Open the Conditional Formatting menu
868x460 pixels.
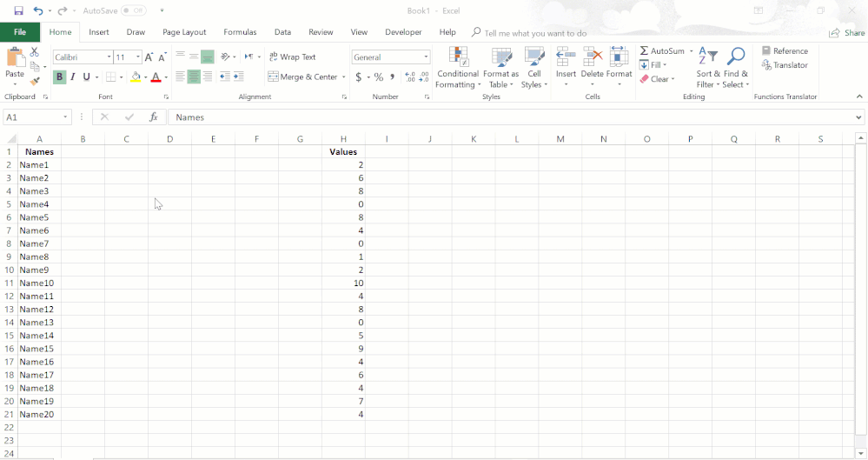point(458,68)
